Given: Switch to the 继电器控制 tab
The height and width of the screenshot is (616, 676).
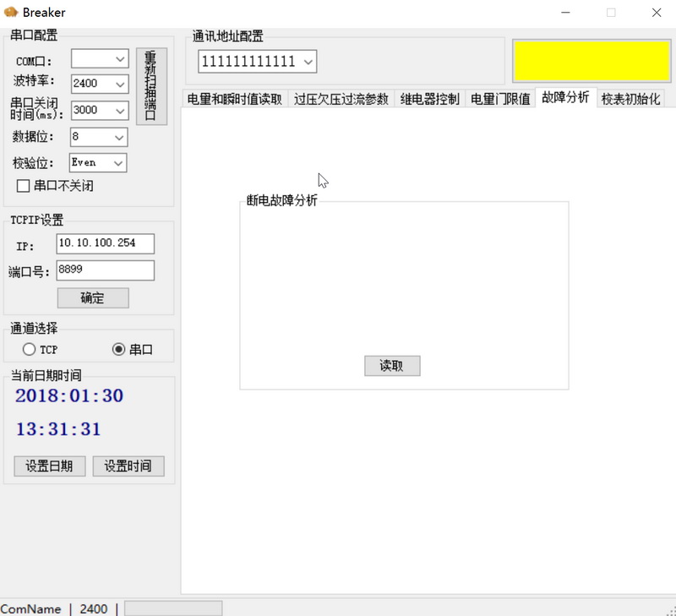Looking at the screenshot, I should click(x=429, y=99).
